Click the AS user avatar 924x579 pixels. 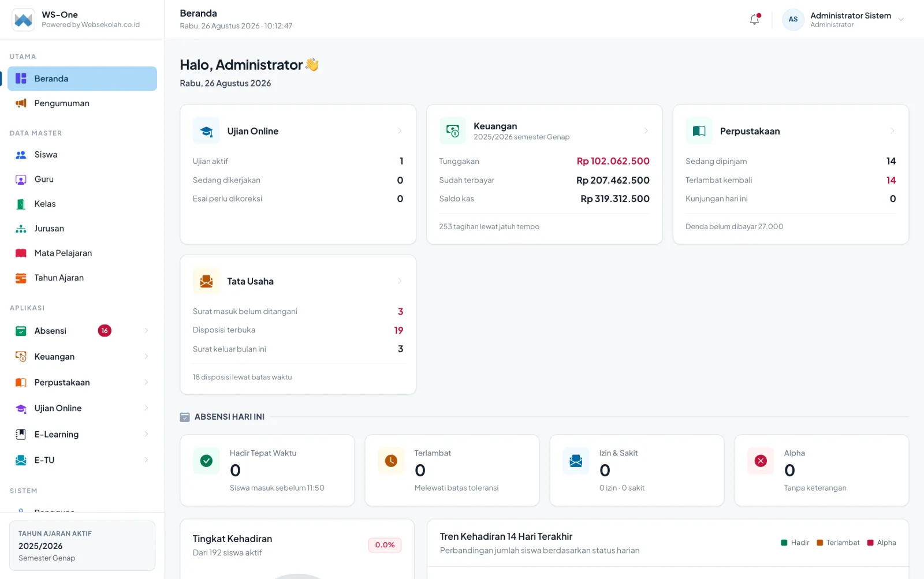click(793, 20)
